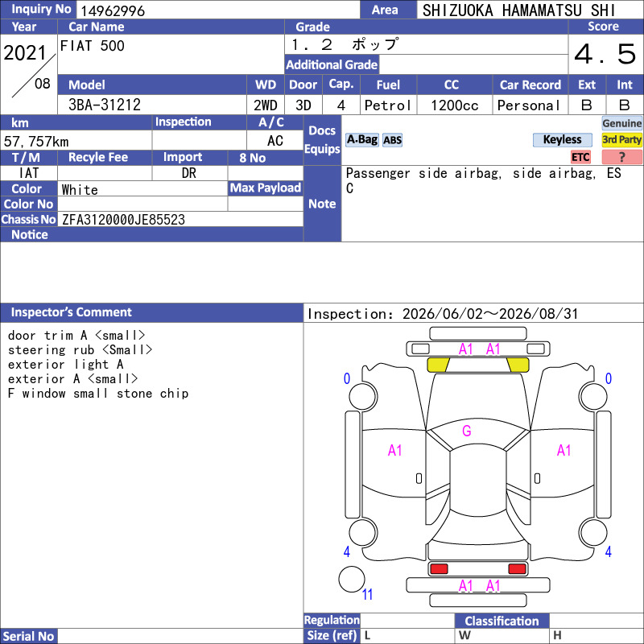
Task: Click the Additional Grade label
Action: tap(332, 65)
